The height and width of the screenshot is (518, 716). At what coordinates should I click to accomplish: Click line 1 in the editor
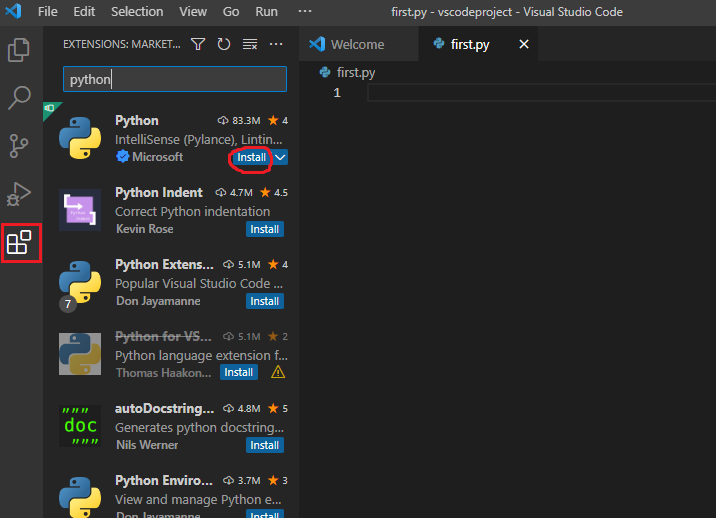(542, 93)
